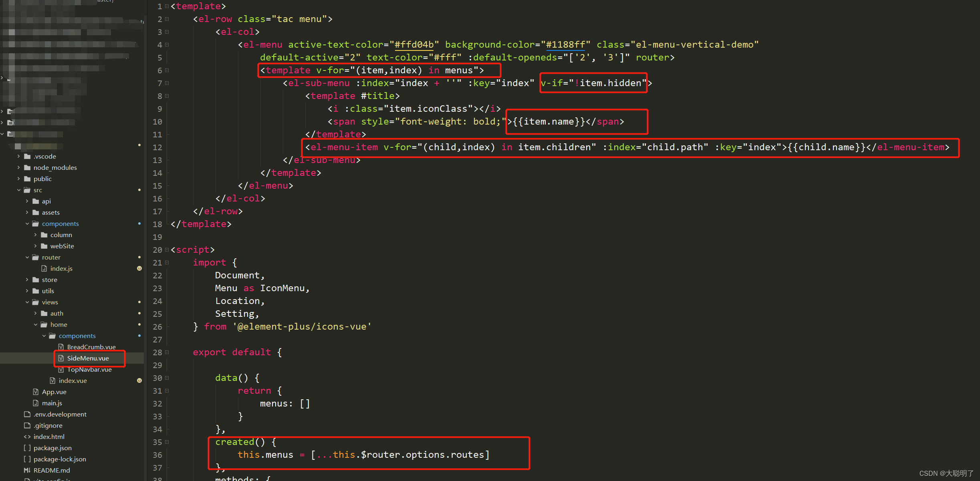Open package.json in the explorer
Screen dimensions: 980x481
tap(52, 448)
